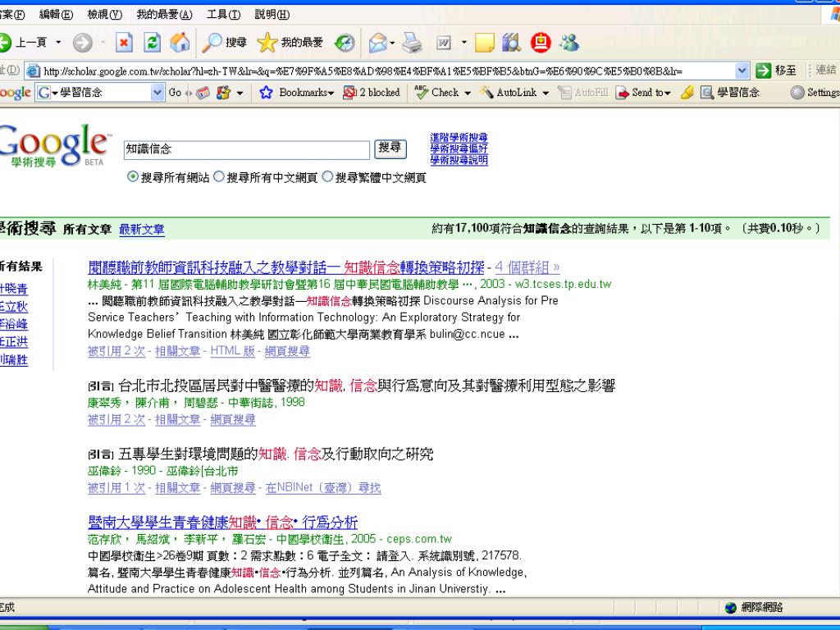This screenshot has width=840, height=630.
Task: Open the 檢視(V) menu
Action: pos(104,15)
